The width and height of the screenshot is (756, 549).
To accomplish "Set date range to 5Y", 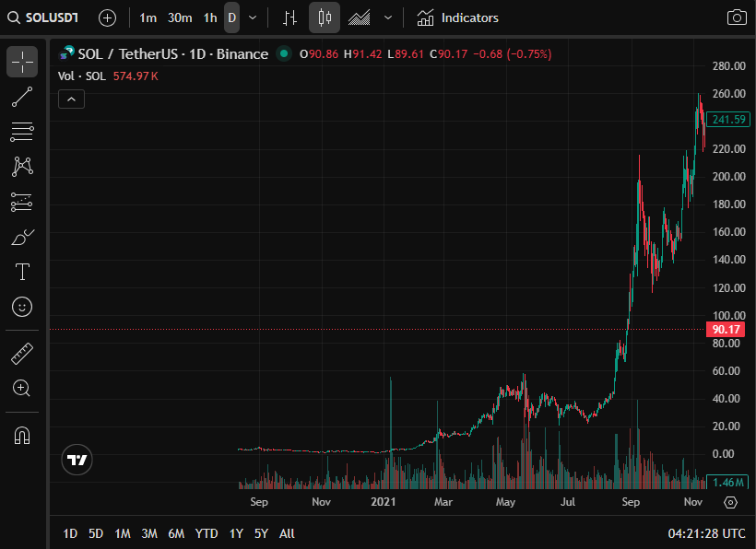I will [261, 533].
